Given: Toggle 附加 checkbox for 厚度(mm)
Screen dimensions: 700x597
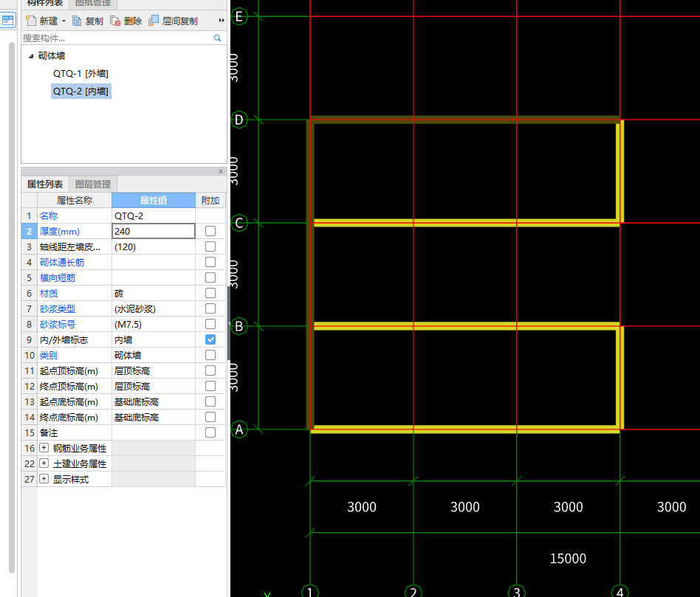Looking at the screenshot, I should tap(210, 231).
